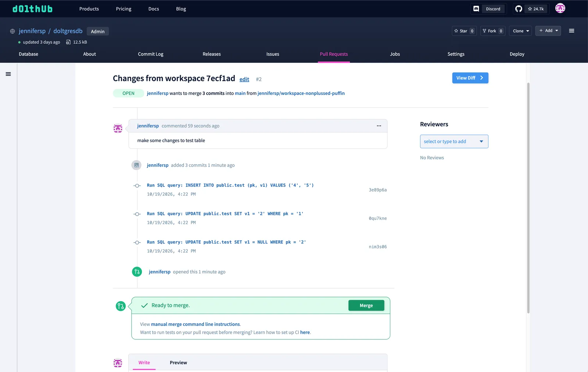588x372 pixels.
Task: Open the workspace-nonplussed-puffin branch link
Action: tap(301, 93)
